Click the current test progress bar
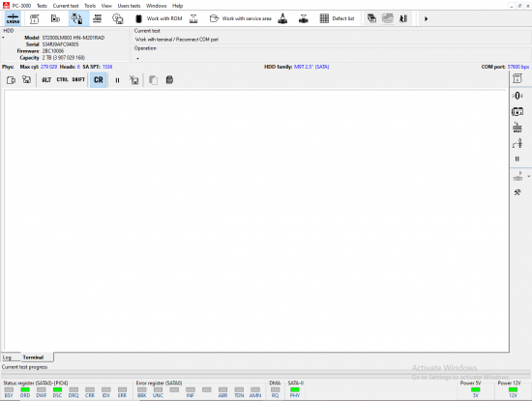The image size is (532, 401). [266, 374]
